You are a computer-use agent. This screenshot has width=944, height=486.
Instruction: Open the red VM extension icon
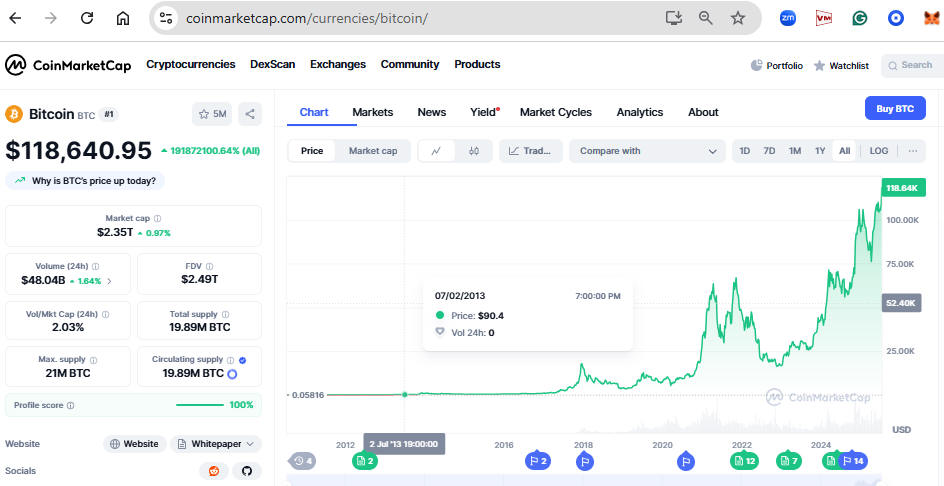824,18
